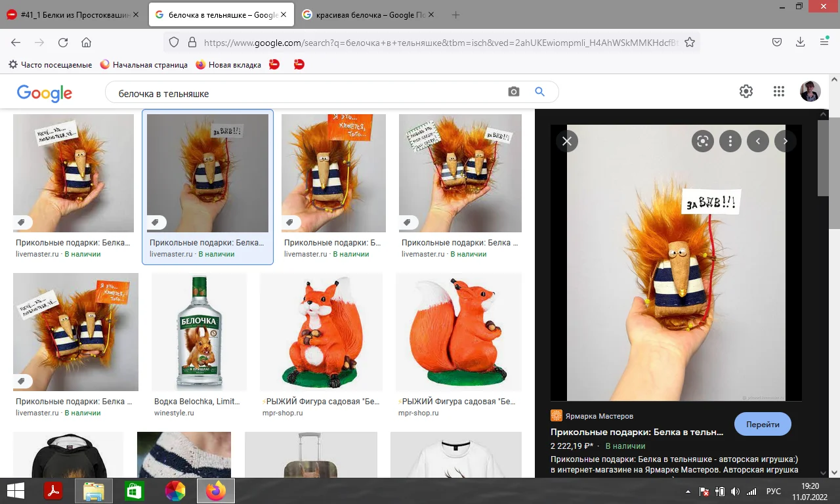Image resolution: width=840 pixels, height=504 pixels.
Task: Click the Перейти button
Action: pos(763,424)
